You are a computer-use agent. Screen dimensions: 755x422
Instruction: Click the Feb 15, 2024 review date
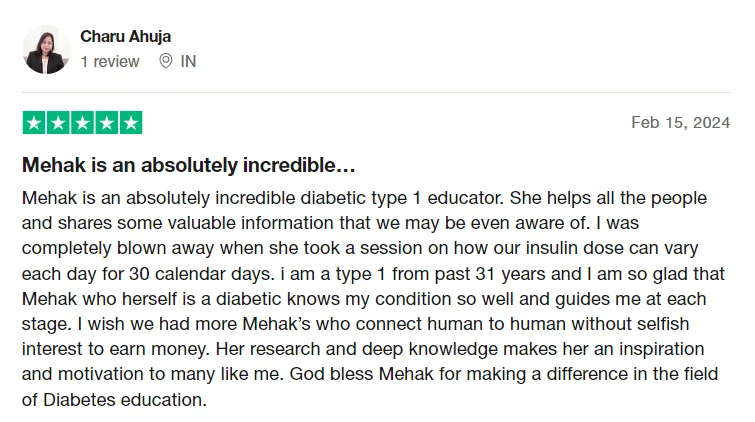681,123
